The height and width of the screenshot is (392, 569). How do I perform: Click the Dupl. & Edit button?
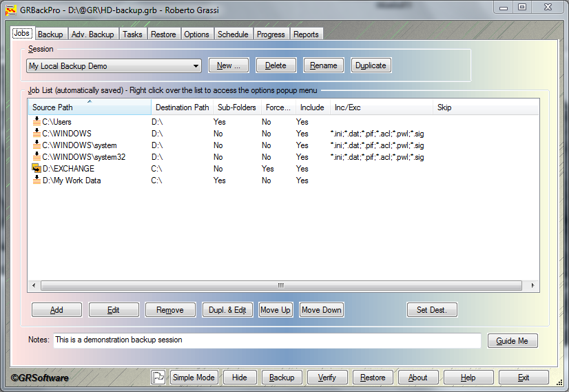point(227,310)
